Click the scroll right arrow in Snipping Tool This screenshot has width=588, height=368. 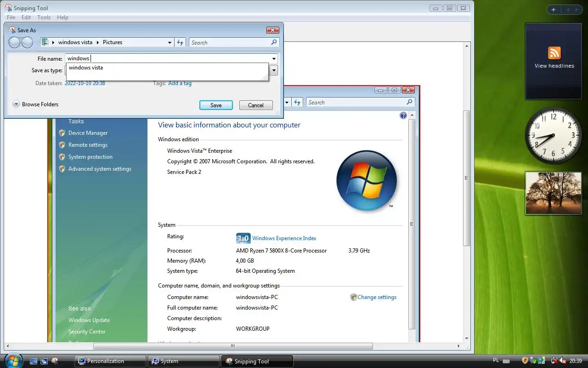[458, 346]
